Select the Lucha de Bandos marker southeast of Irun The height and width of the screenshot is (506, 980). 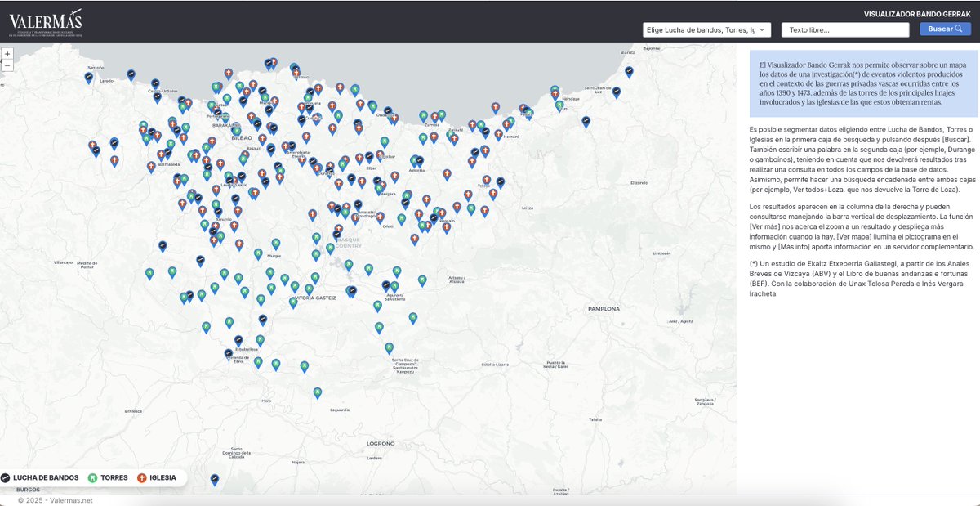pyautogui.click(x=586, y=122)
